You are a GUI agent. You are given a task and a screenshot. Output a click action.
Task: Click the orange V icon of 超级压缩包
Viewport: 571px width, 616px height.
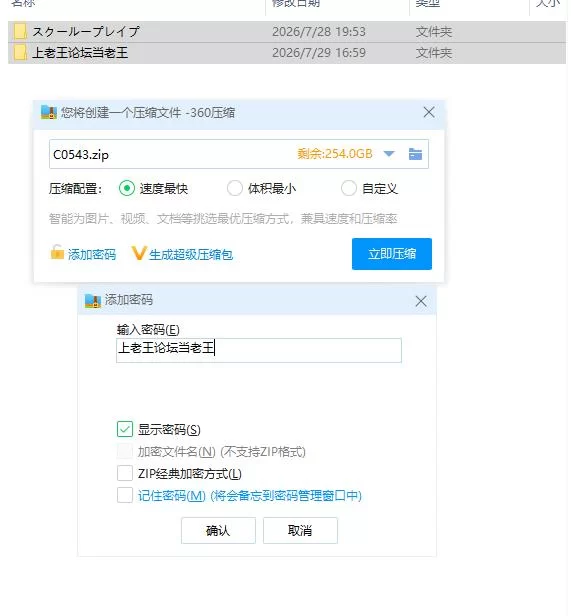tap(139, 253)
